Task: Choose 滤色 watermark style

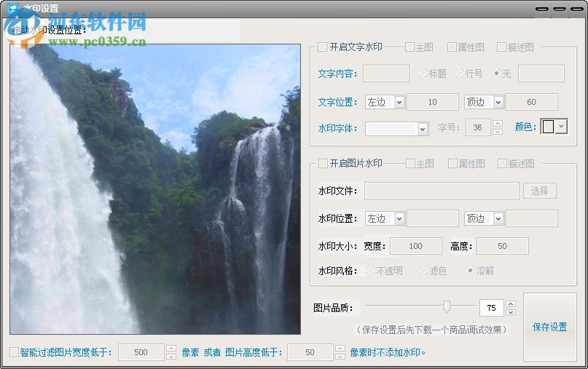Action: tap(424, 271)
